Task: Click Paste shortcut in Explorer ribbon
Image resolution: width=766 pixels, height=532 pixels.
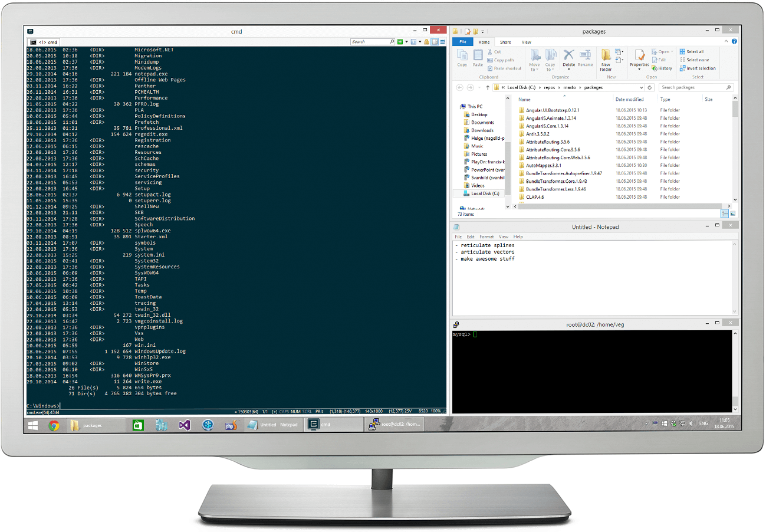Action: [504, 68]
